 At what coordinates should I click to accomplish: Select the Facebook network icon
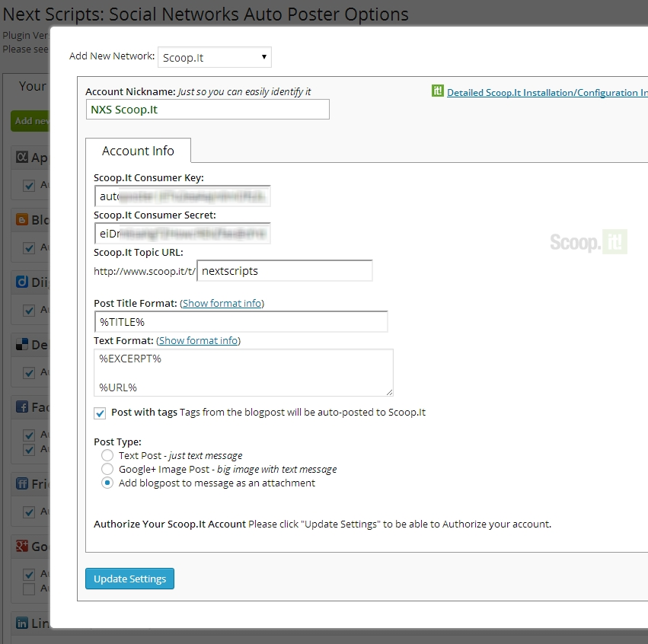pyautogui.click(x=21, y=406)
